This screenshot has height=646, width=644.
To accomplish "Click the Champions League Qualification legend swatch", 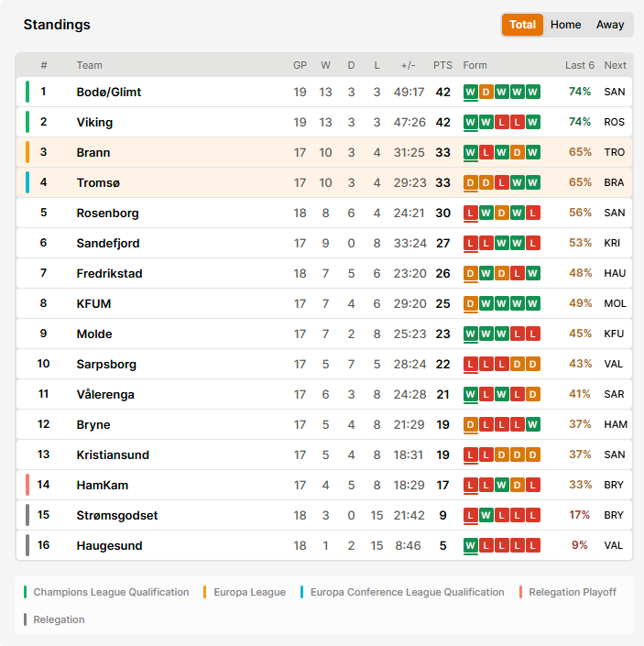I will point(25,592).
